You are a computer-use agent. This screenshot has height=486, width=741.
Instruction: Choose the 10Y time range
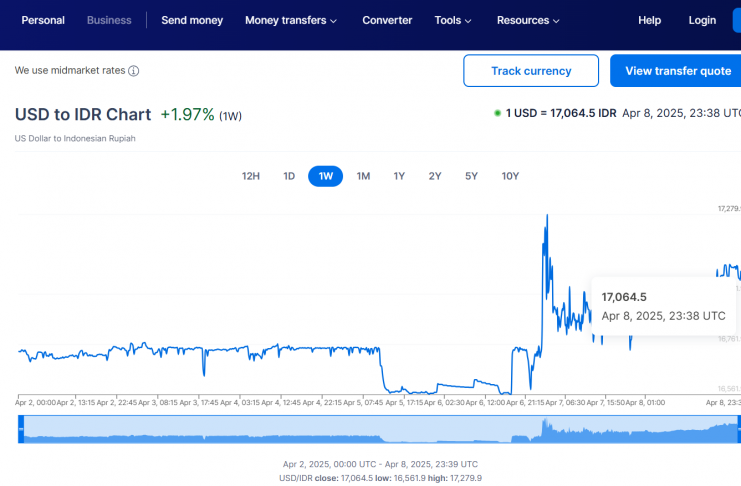click(510, 176)
